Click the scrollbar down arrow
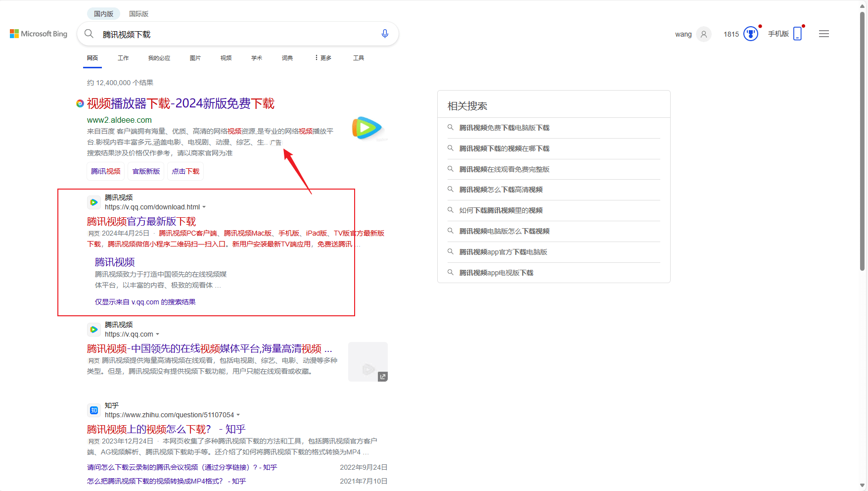This screenshot has width=868, height=491. [x=863, y=486]
